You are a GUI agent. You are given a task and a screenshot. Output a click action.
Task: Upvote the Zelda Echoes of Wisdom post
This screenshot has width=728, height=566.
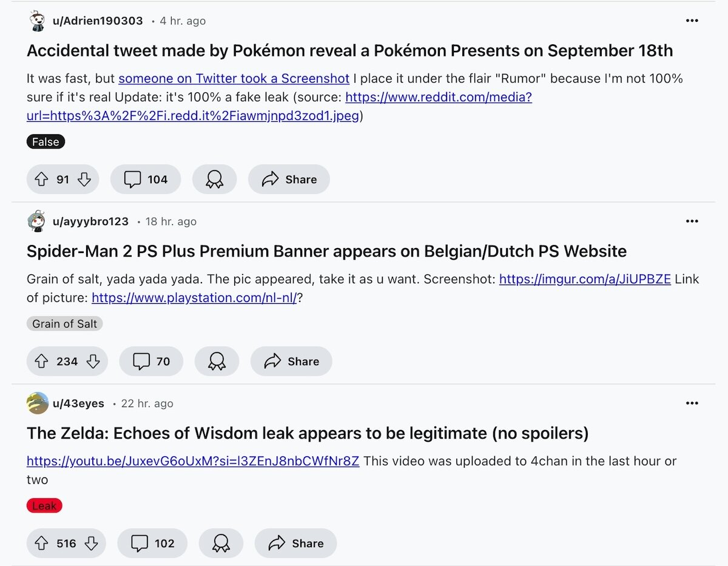point(41,544)
